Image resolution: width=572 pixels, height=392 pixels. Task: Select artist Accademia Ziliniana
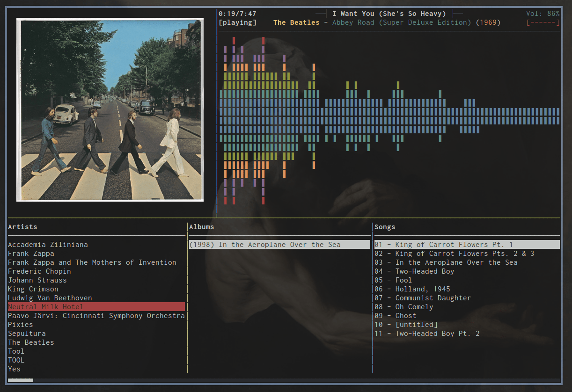[48, 245]
